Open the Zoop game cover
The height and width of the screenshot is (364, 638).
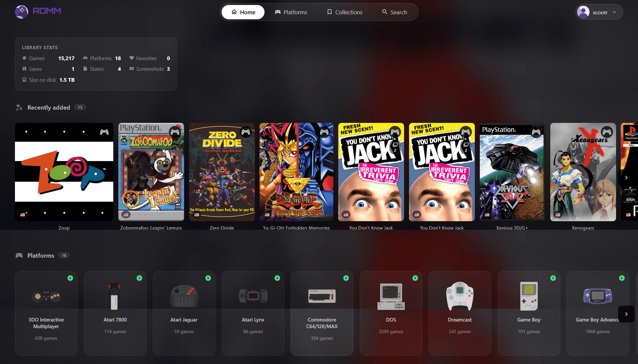pyautogui.click(x=64, y=172)
